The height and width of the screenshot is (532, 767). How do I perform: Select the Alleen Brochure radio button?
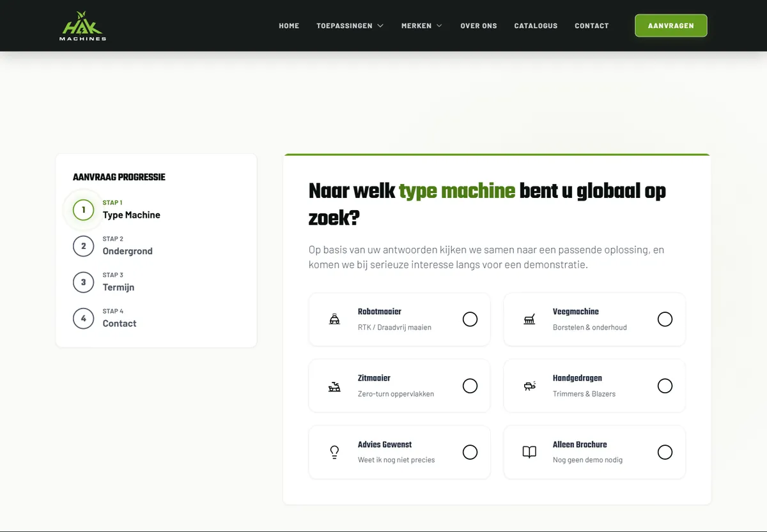coord(665,452)
